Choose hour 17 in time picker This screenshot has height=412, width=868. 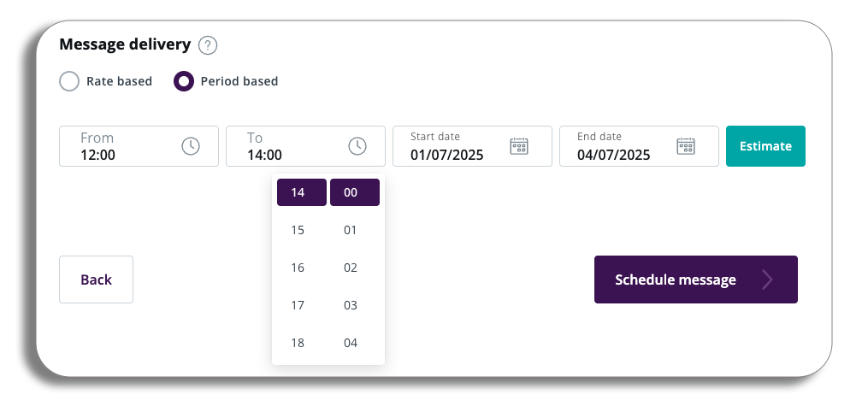click(298, 305)
